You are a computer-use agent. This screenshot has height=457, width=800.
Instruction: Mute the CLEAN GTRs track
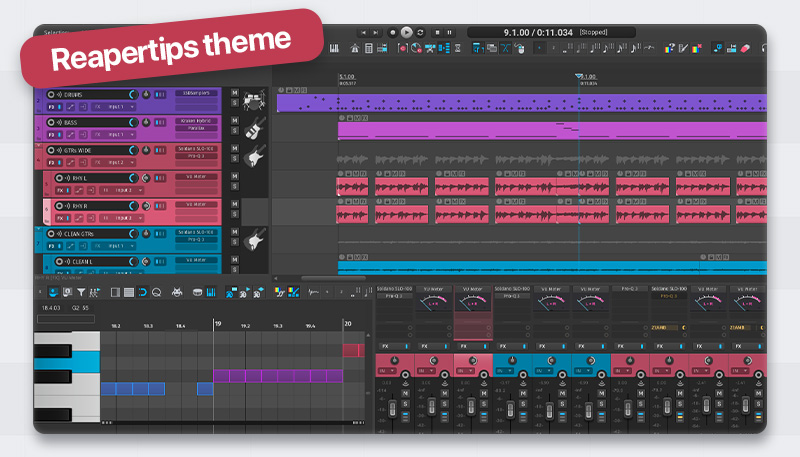[x=235, y=232]
